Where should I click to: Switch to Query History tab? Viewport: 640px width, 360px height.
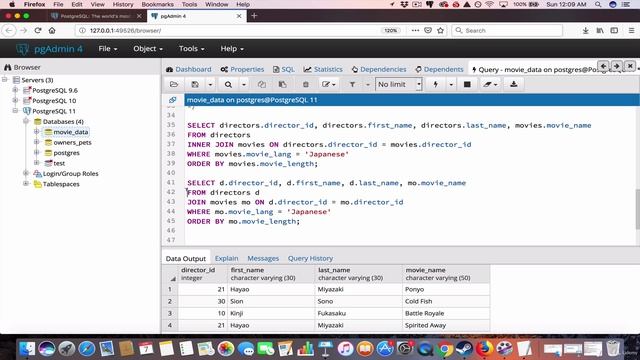310,258
